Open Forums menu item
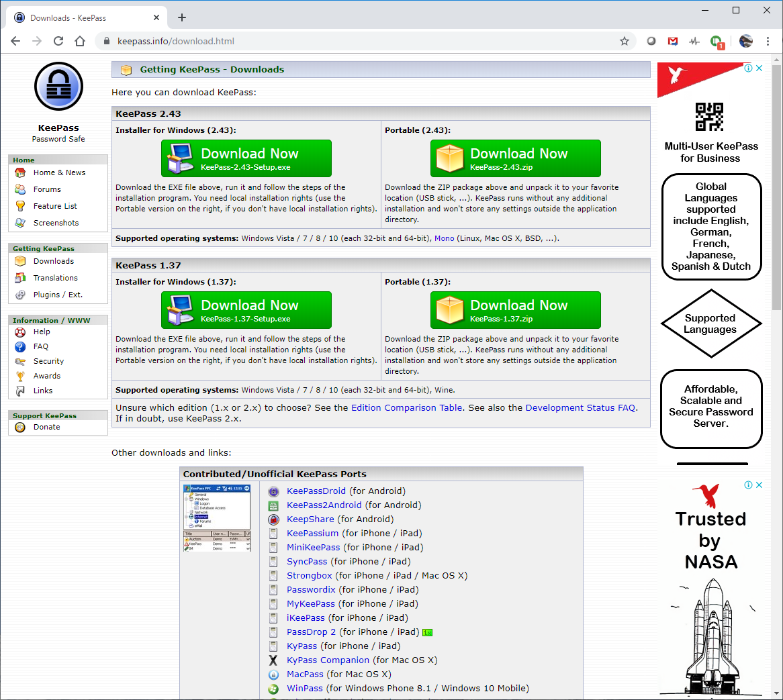This screenshot has width=783, height=700. (x=47, y=189)
